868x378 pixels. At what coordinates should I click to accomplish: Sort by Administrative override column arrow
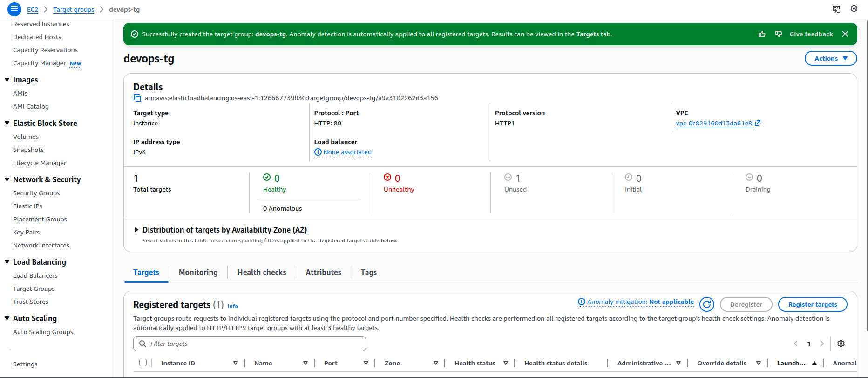(x=678, y=363)
